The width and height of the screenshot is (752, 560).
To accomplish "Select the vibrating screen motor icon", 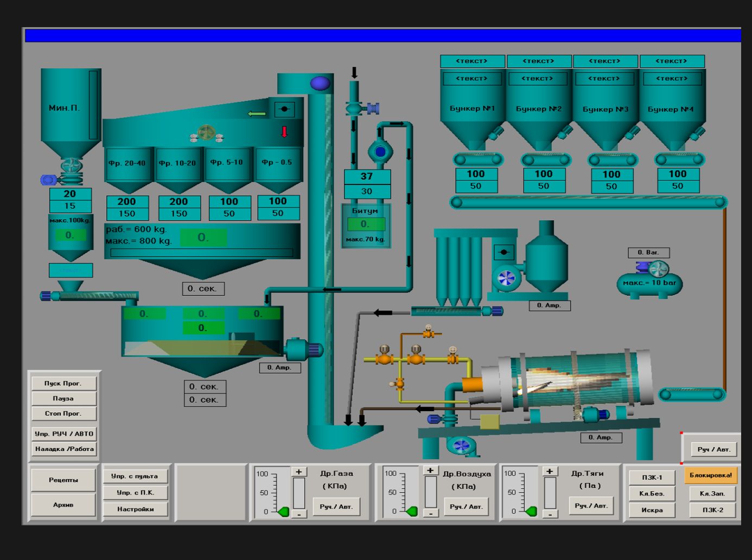I will click(x=206, y=133).
